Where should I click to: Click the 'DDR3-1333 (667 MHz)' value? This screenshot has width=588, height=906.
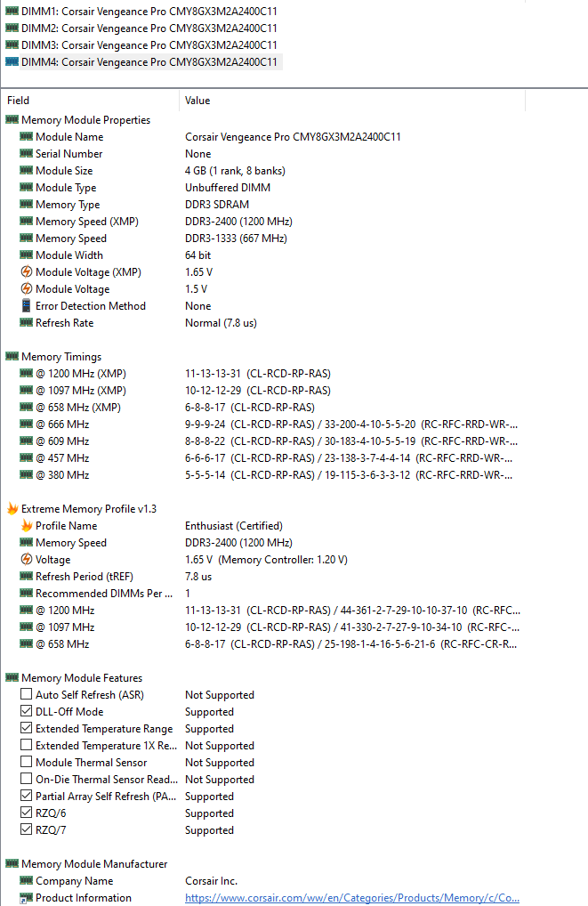(236, 238)
